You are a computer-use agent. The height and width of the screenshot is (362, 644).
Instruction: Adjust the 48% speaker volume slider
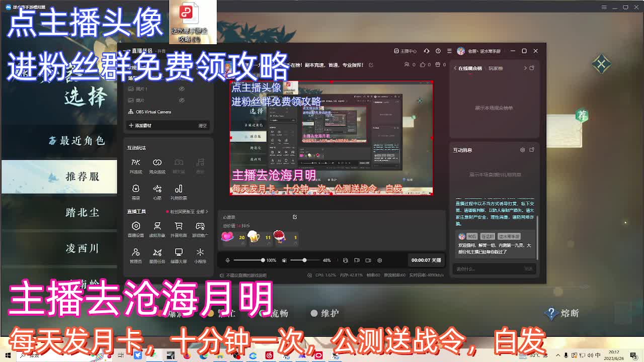pyautogui.click(x=304, y=260)
